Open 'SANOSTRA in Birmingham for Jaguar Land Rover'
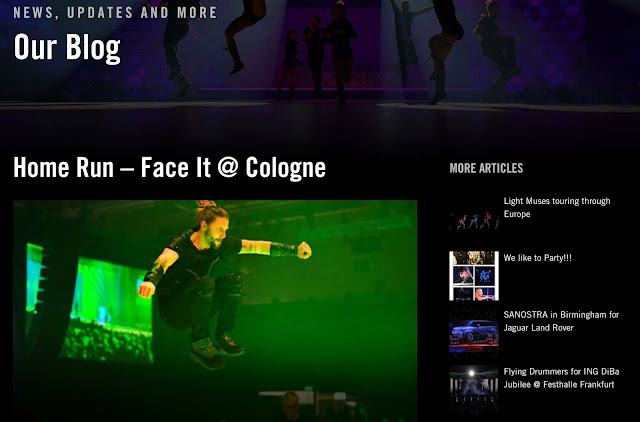The image size is (640, 422). [x=561, y=321]
